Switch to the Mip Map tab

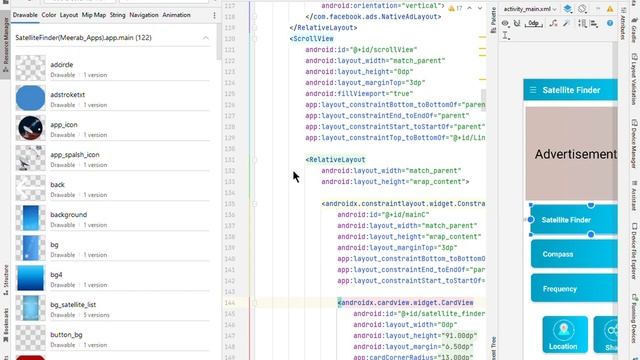point(94,15)
